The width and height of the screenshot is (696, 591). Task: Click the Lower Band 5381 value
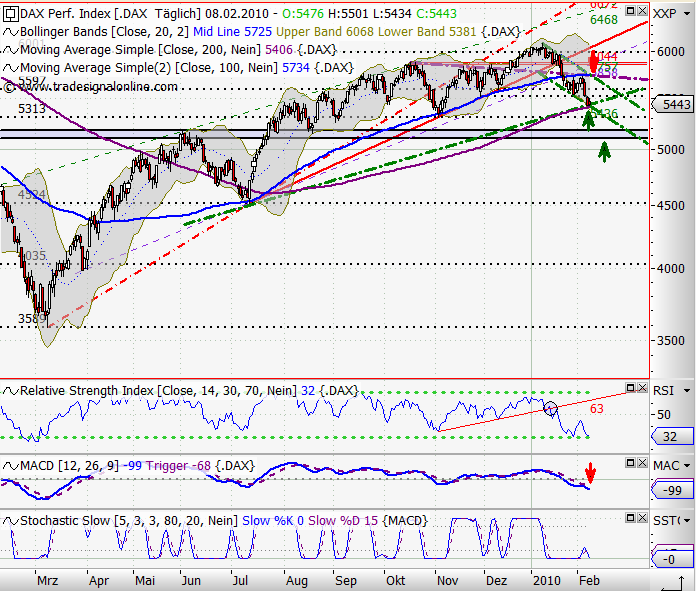click(x=427, y=32)
